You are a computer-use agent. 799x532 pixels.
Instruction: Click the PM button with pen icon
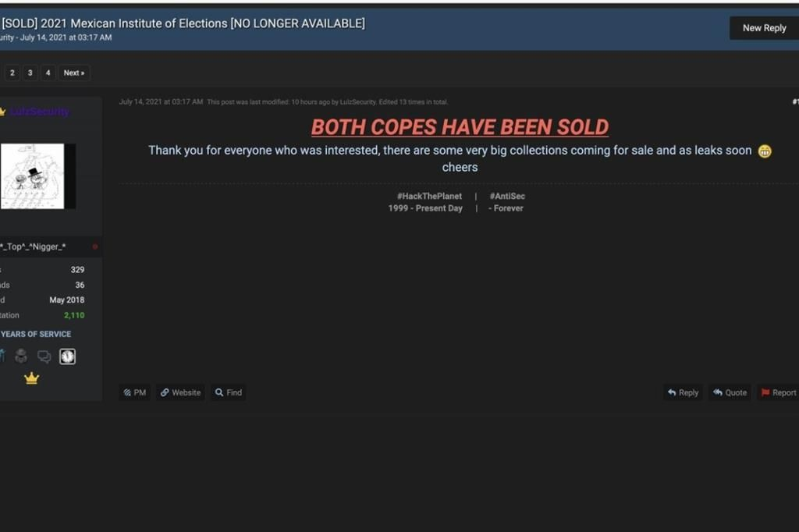134,392
